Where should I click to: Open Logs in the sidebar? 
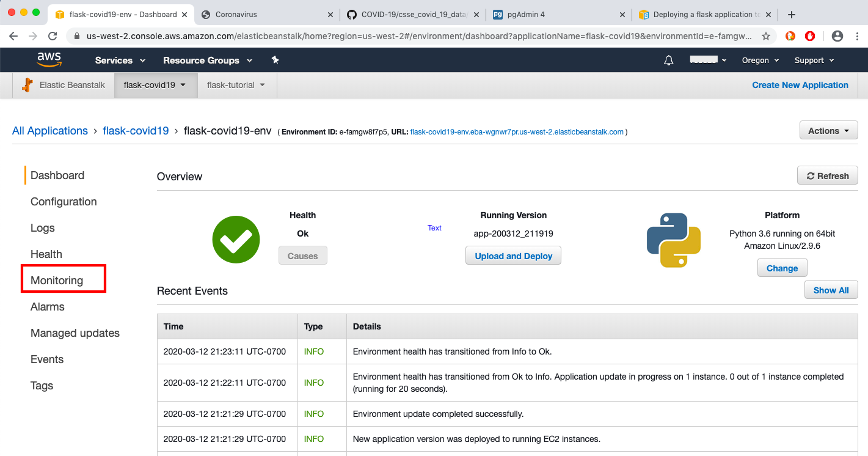[43, 228]
